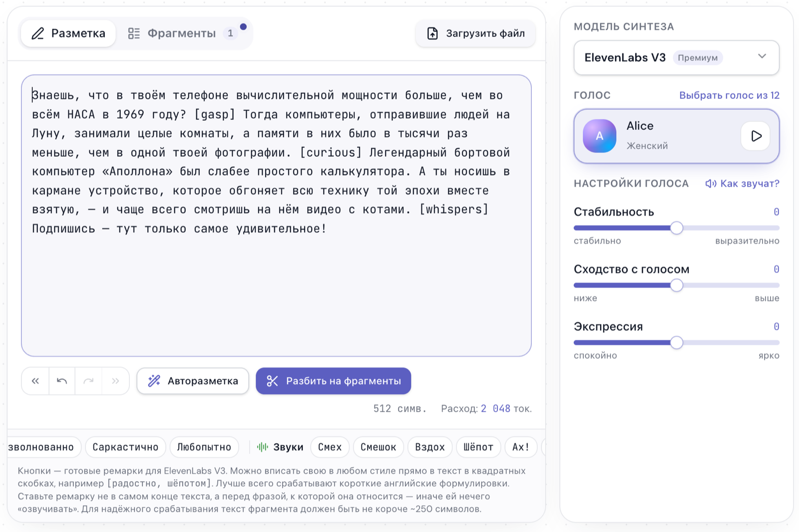799x532 pixels.
Task: Click the Женский voice gender label
Action: (647, 146)
